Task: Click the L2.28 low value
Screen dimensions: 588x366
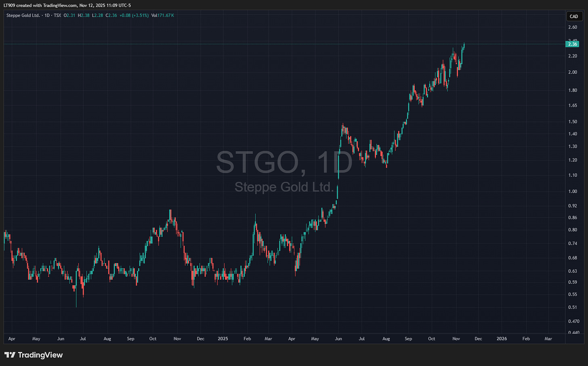Action: click(97, 15)
